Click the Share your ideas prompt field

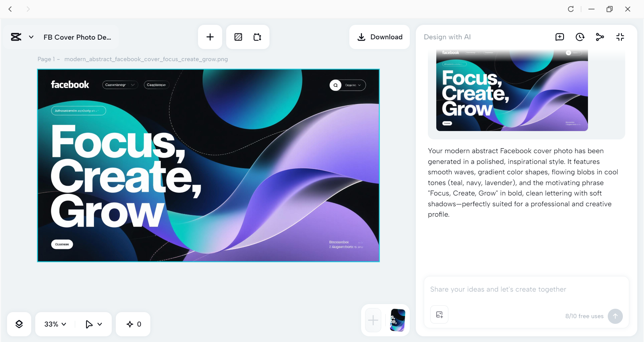coord(526,289)
